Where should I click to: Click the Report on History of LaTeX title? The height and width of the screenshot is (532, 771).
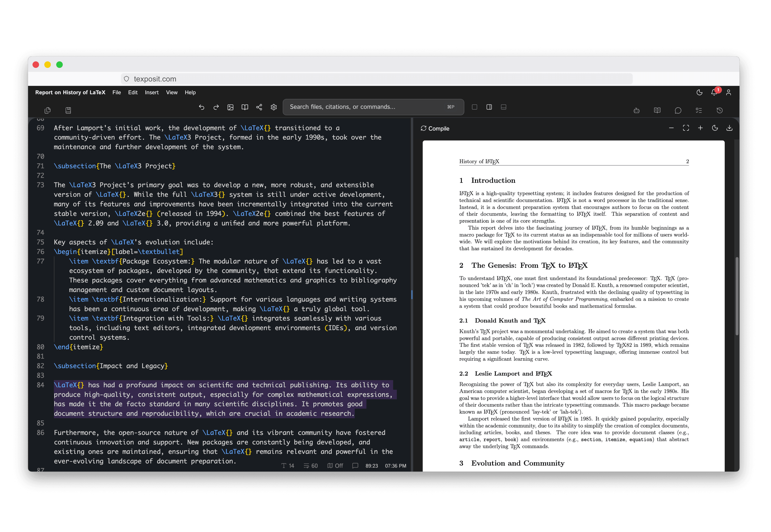[70, 92]
